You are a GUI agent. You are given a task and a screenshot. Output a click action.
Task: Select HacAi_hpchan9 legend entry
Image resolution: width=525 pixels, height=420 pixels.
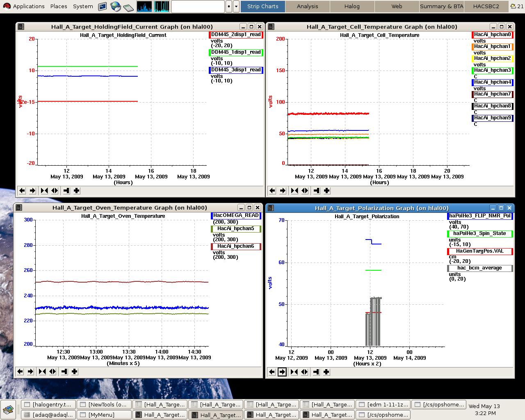click(x=493, y=118)
